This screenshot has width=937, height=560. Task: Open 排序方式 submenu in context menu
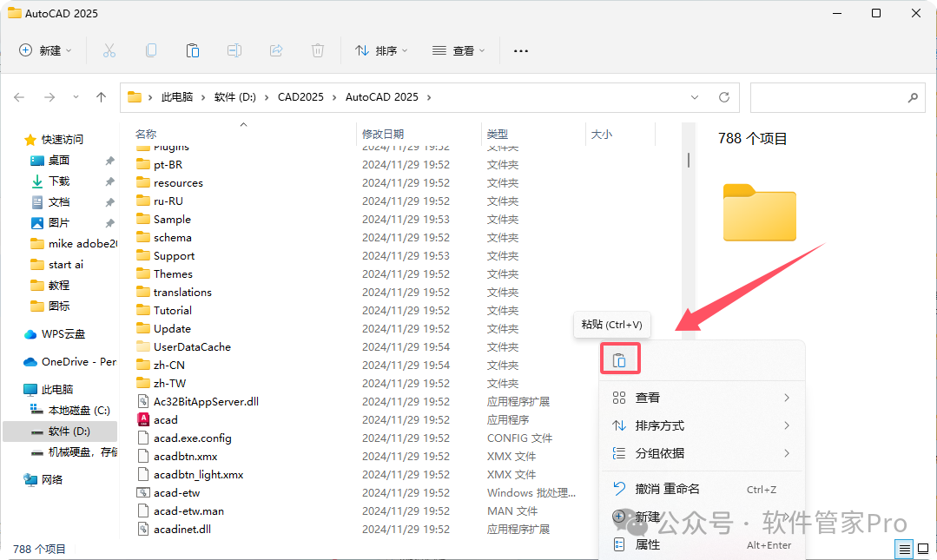(x=702, y=425)
